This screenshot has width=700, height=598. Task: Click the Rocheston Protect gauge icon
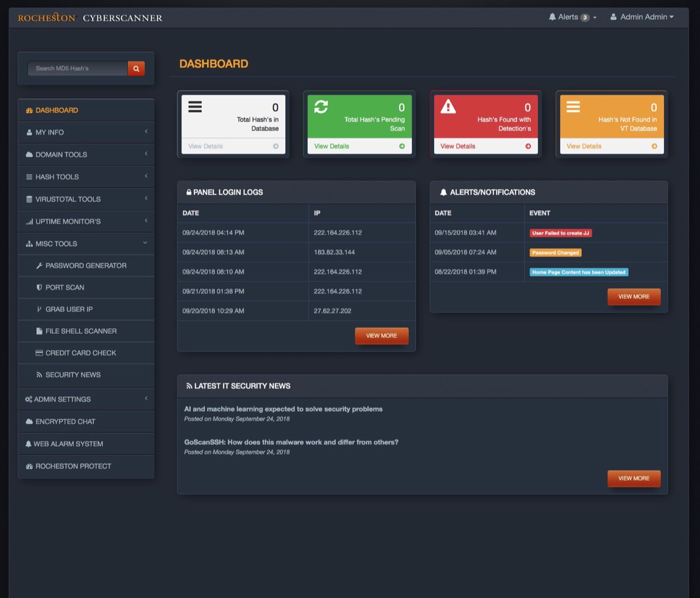29,466
